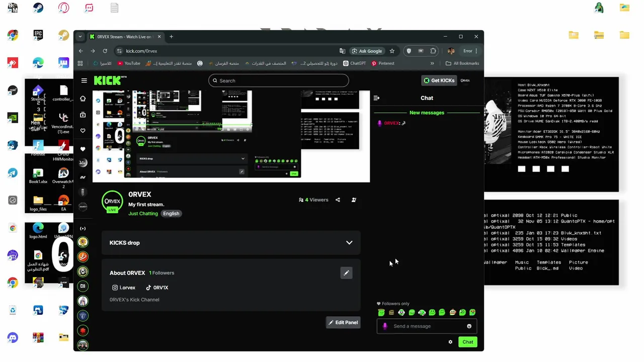Click the Search field on Kick

coord(278,80)
